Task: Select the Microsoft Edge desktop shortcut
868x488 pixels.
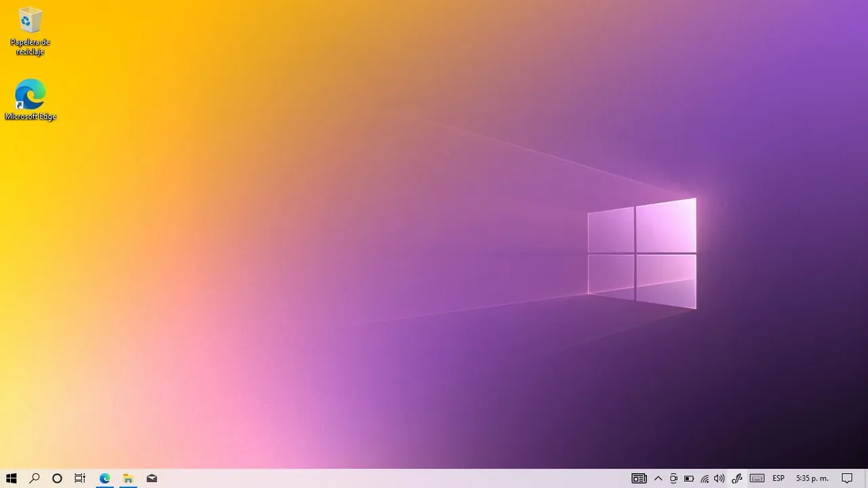Action: tap(30, 100)
